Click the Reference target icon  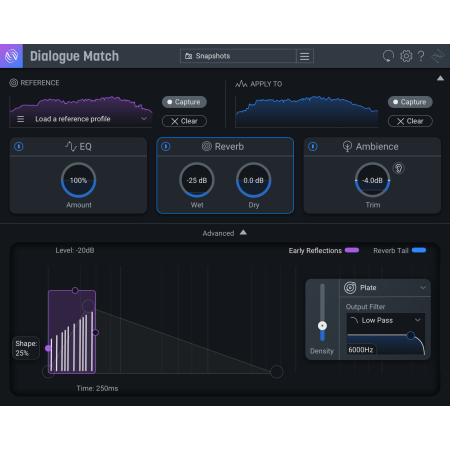pos(13,83)
